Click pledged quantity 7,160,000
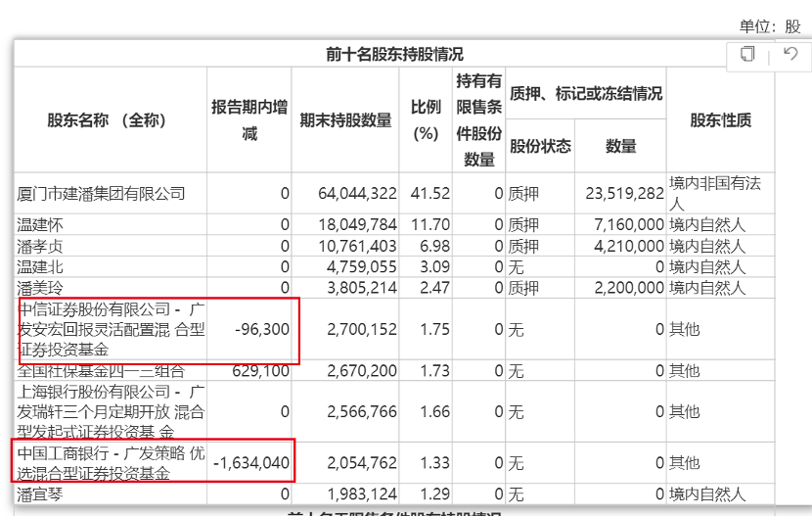The width and height of the screenshot is (812, 517). pyautogui.click(x=629, y=225)
